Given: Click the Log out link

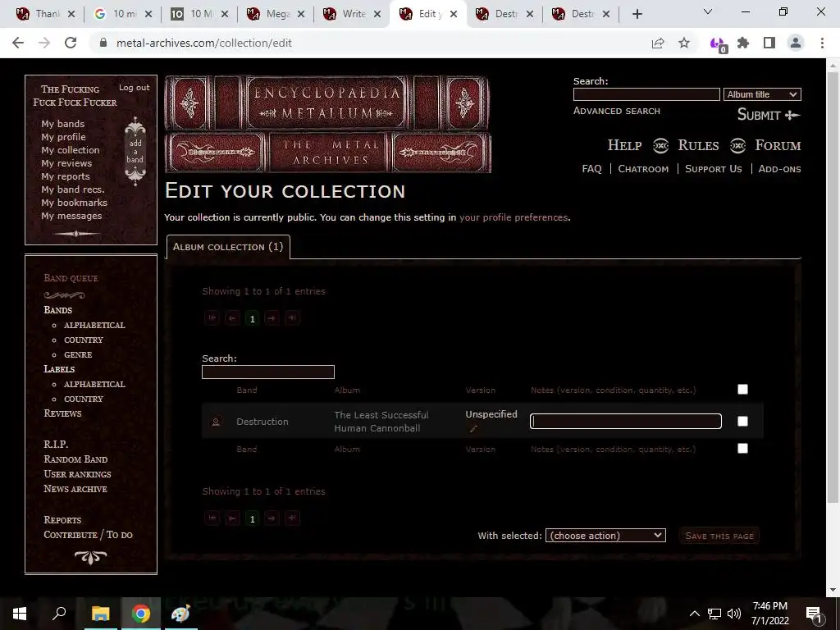Looking at the screenshot, I should tap(134, 88).
